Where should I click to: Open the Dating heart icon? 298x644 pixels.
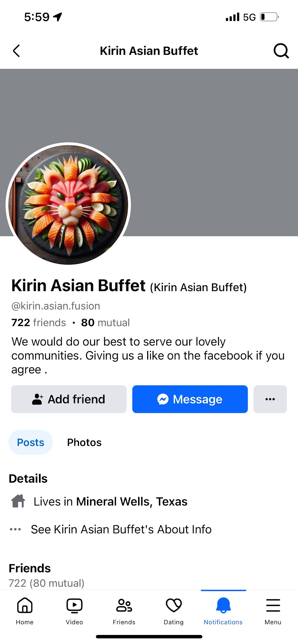point(174,605)
